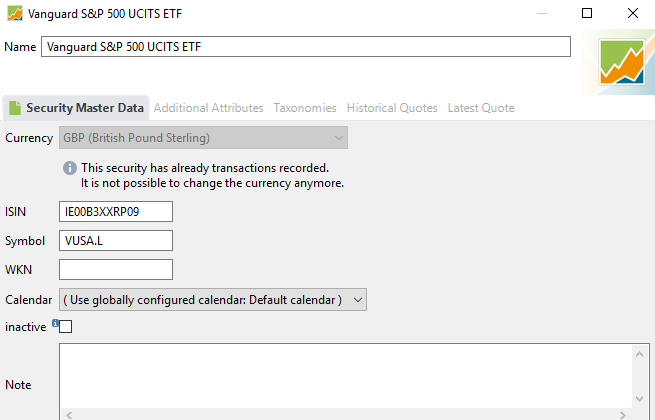Viewport: 655px width, 420px height.
Task: Click the blue info icon near currency notice
Action: point(70,168)
